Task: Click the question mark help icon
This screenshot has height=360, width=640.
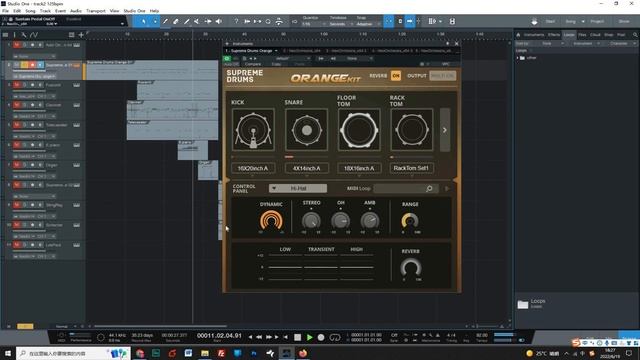Action: 236,21
